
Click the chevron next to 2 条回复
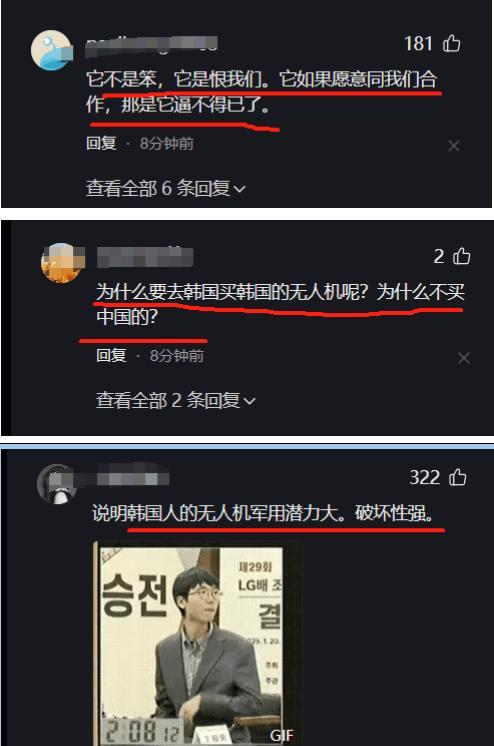[249, 402]
